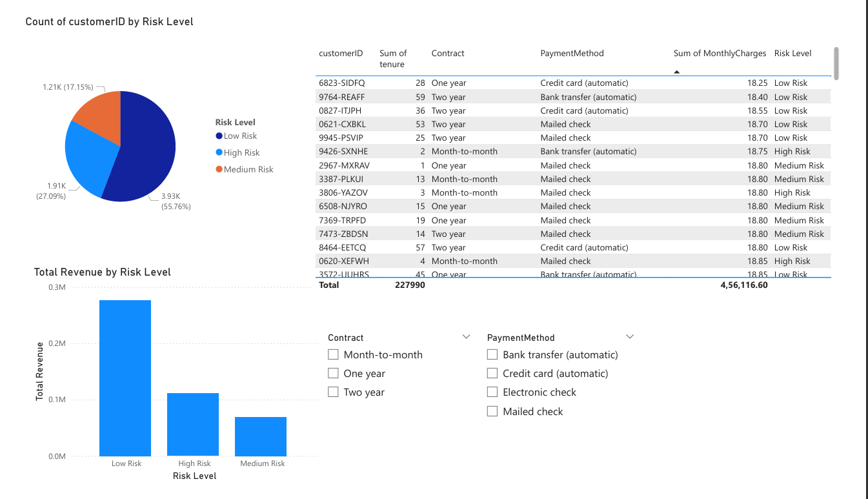Screen dimensions: 868x499
Task: Select the Mailed check payment checkbox
Action: pos(492,411)
